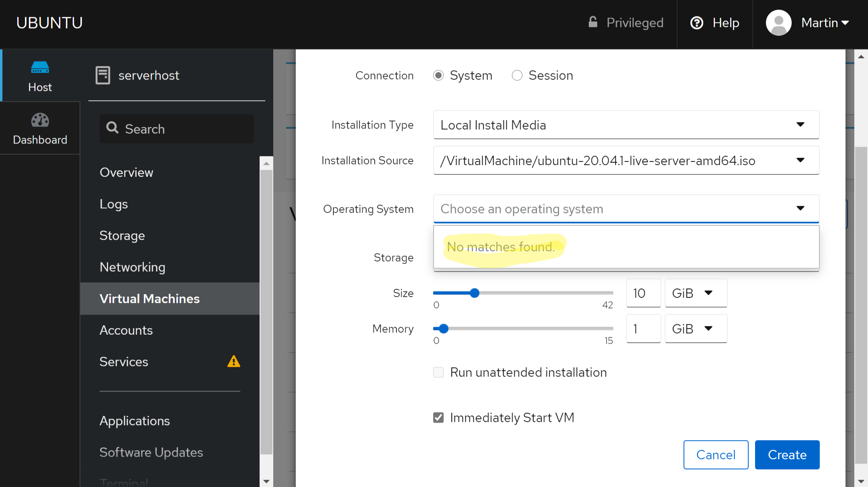Uncheck Immediately Start VM checkbox
The height and width of the screenshot is (487, 868).
438,418
